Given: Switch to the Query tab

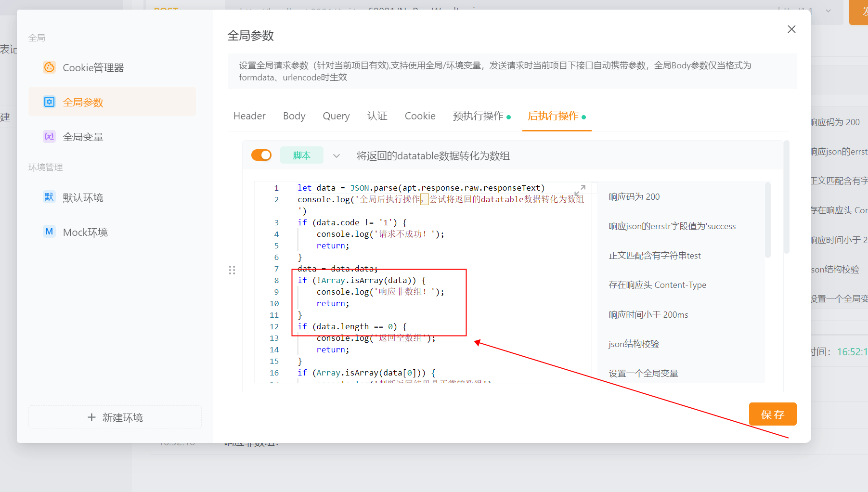Looking at the screenshot, I should 336,116.
